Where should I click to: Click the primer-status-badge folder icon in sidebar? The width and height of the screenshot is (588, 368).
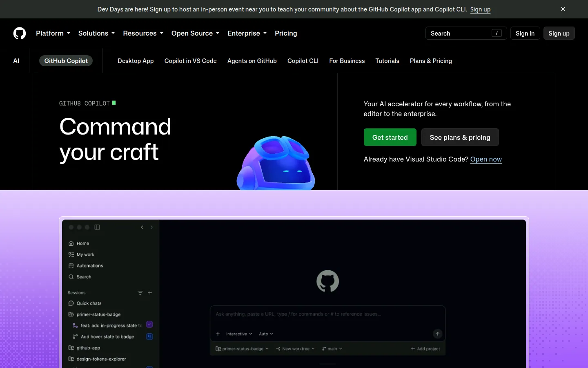[x=71, y=314]
